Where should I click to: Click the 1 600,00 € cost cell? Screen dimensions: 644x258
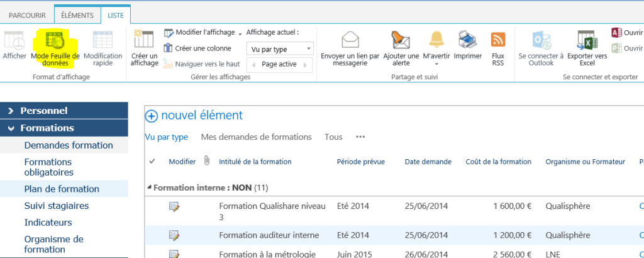(x=513, y=206)
